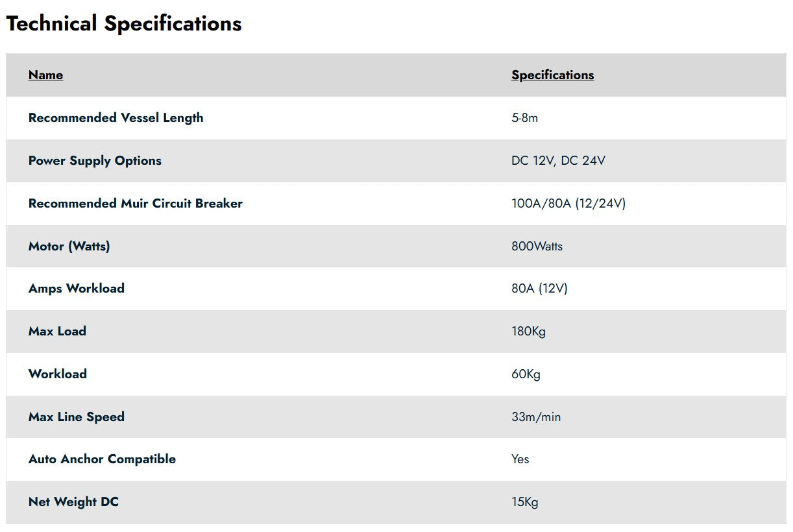Click the 800Watts motor value
Image resolution: width=793 pixels, height=532 pixels.
point(537,247)
